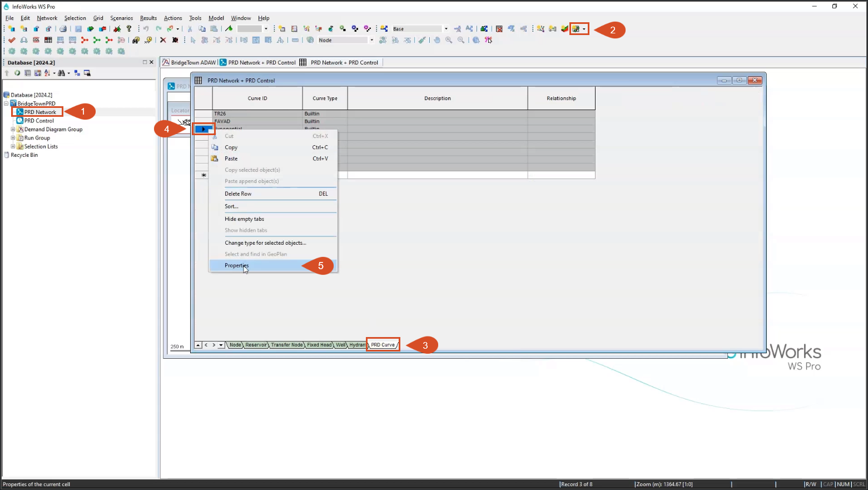Choose Paste in the context menu

pos(272,159)
